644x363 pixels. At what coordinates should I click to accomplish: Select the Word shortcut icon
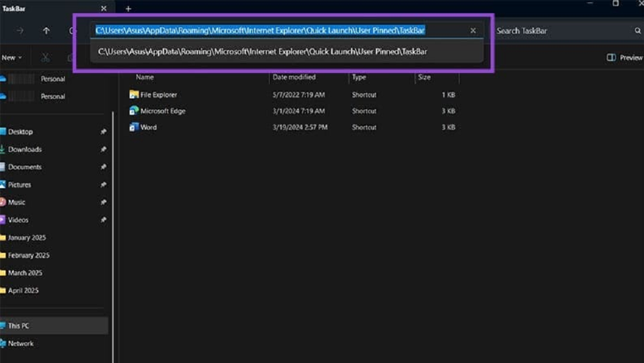pyautogui.click(x=134, y=127)
